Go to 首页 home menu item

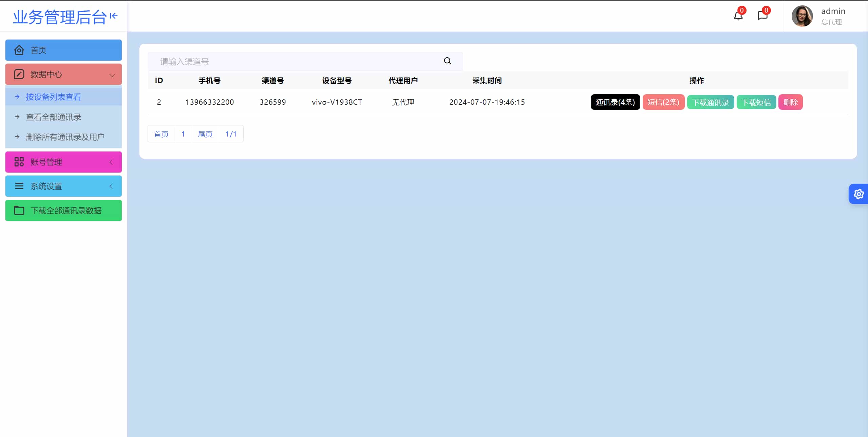(x=63, y=50)
